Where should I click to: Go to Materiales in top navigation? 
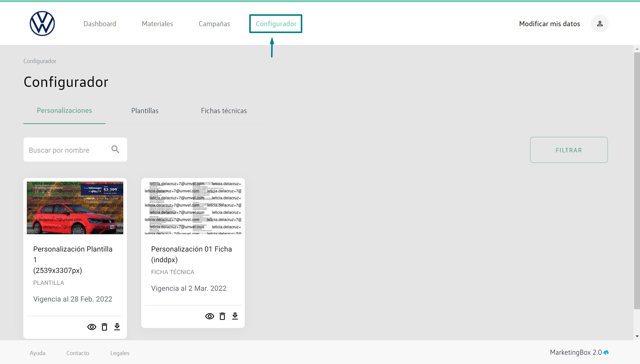coord(157,24)
